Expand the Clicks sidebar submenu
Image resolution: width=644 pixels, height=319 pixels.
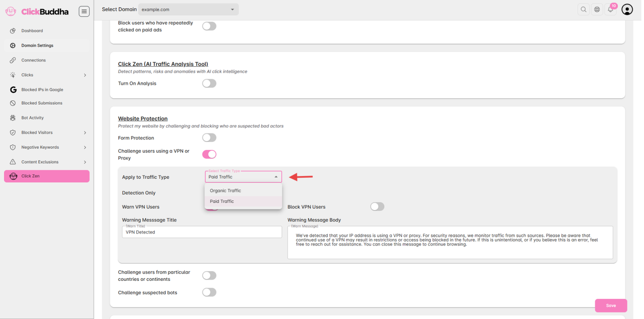(x=85, y=75)
